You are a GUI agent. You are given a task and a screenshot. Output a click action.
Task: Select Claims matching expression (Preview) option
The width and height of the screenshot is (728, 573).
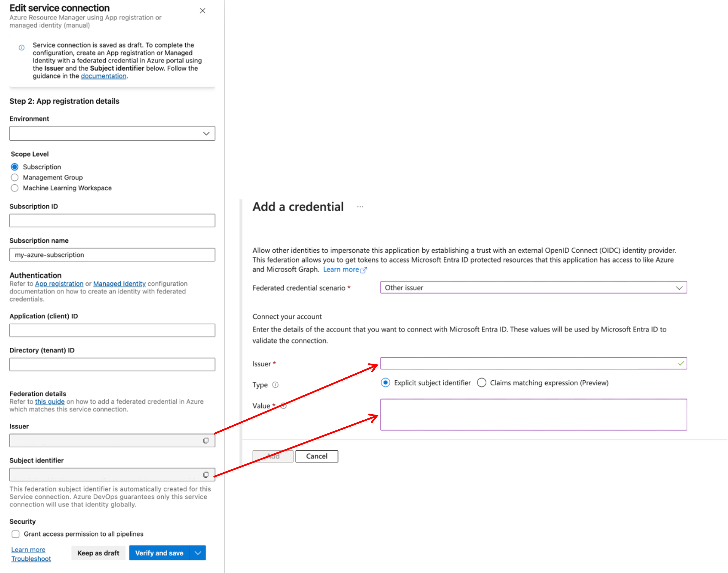[x=482, y=383]
